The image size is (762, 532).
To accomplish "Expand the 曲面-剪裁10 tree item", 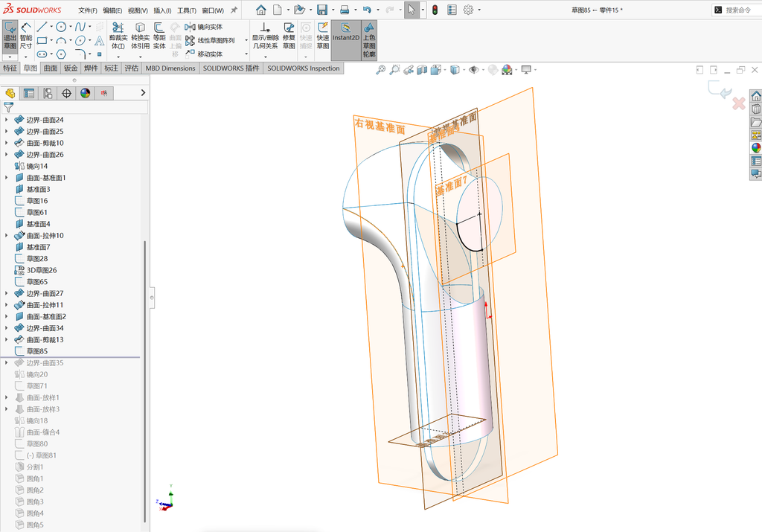I will (x=6, y=143).
